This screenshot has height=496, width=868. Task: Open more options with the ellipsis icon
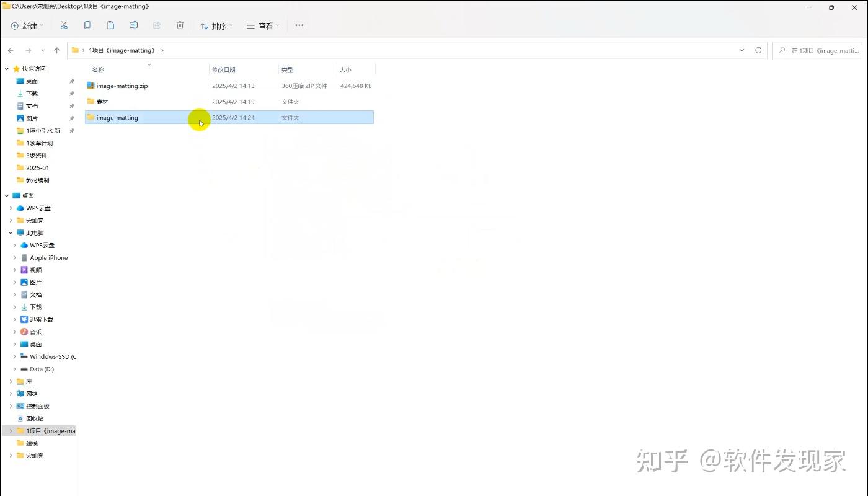(x=299, y=25)
